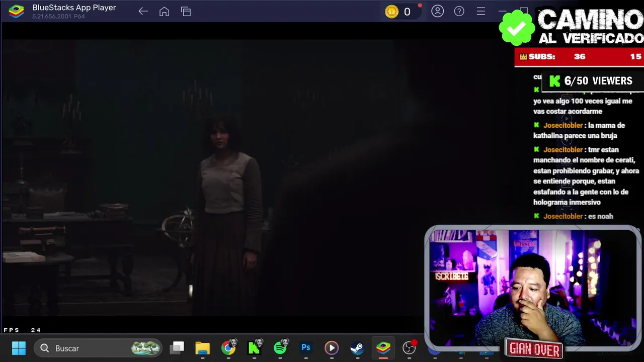Viewport: 644px width, 362px height.
Task: Click the Buscar search box in taskbar
Action: (x=99, y=348)
